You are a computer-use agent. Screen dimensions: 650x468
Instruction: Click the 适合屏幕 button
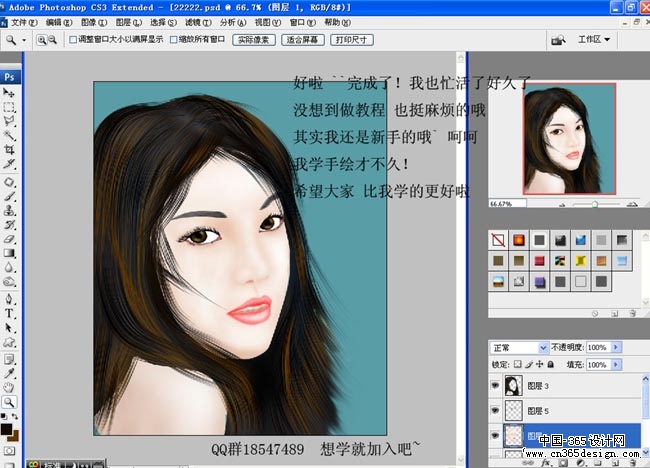tap(303, 40)
